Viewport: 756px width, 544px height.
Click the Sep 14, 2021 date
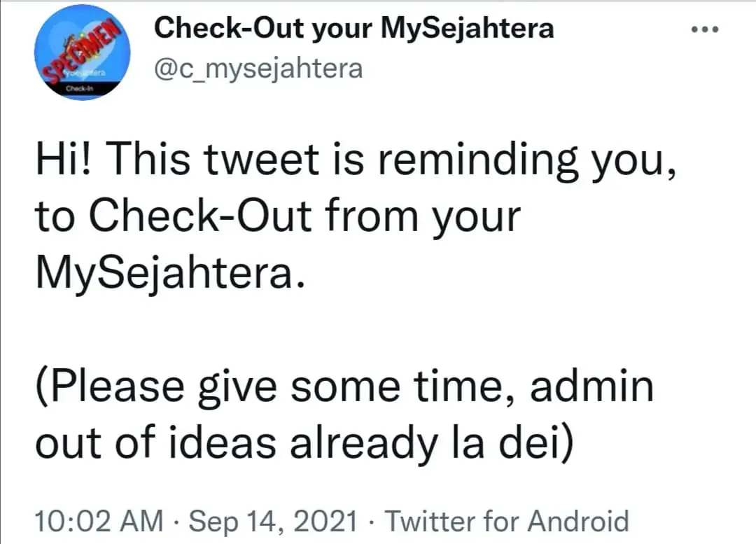click(x=273, y=522)
